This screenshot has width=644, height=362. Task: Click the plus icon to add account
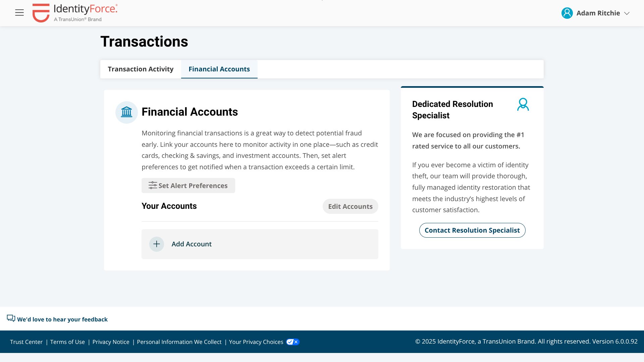point(157,244)
